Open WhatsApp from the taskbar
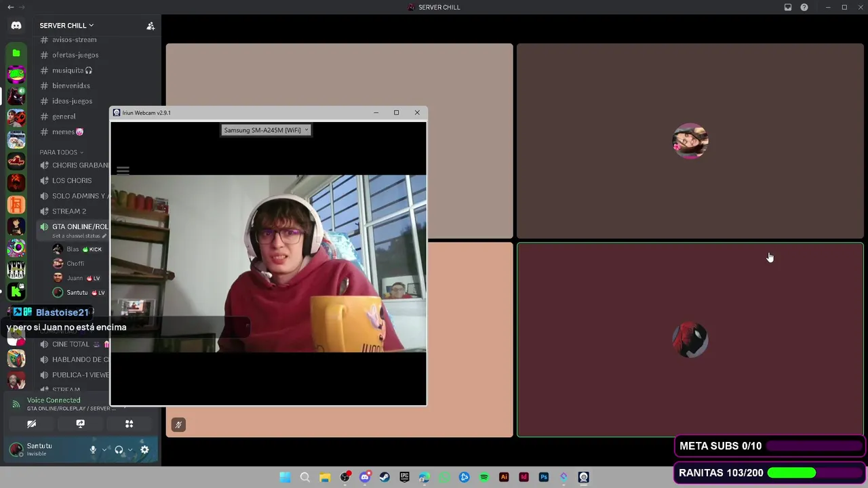This screenshot has height=488, width=868. pos(444,477)
